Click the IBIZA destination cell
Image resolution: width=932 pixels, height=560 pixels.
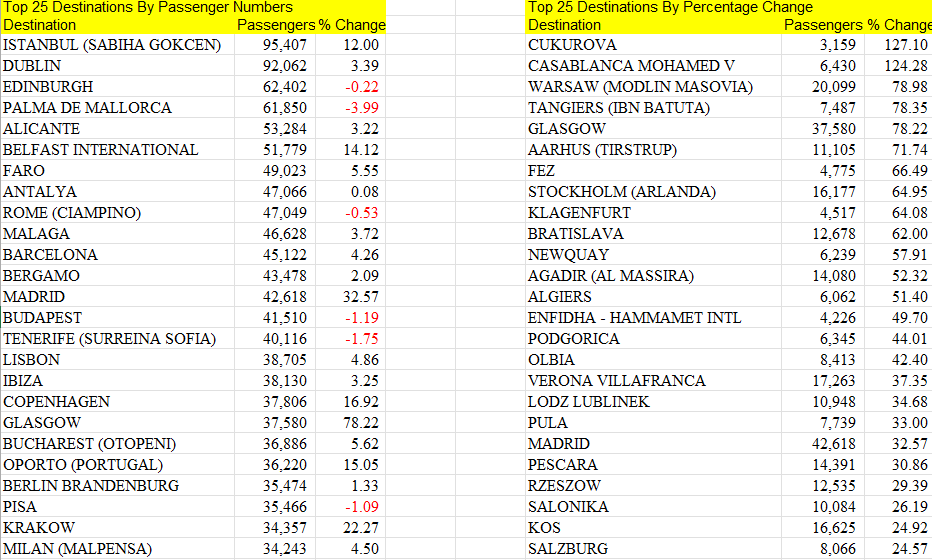point(117,380)
